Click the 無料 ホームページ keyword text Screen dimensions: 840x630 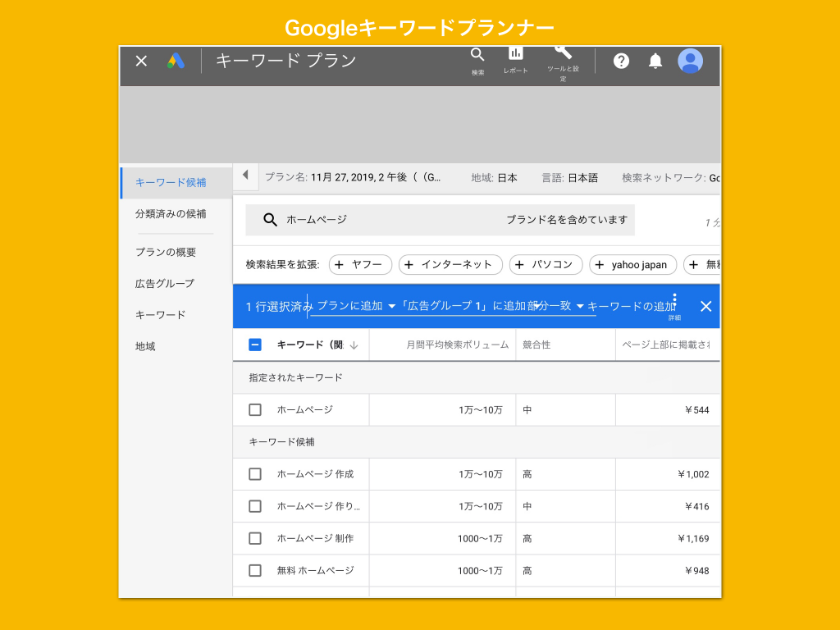tap(316, 571)
